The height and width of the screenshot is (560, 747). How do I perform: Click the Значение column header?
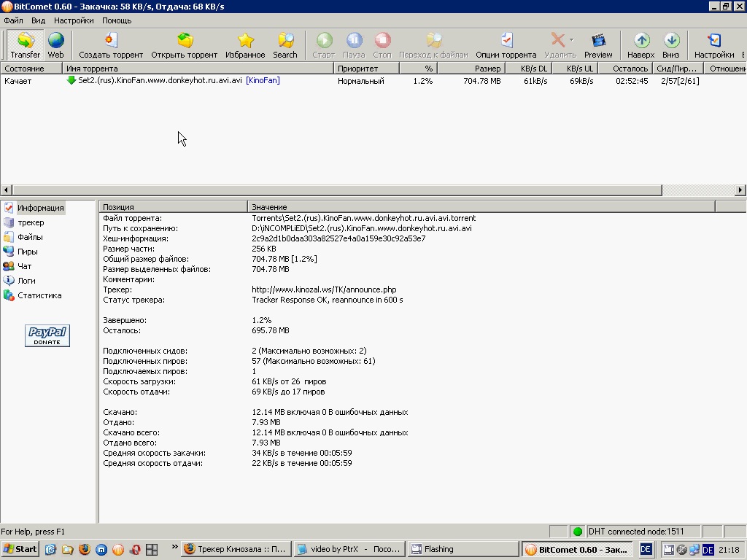tap(481, 207)
